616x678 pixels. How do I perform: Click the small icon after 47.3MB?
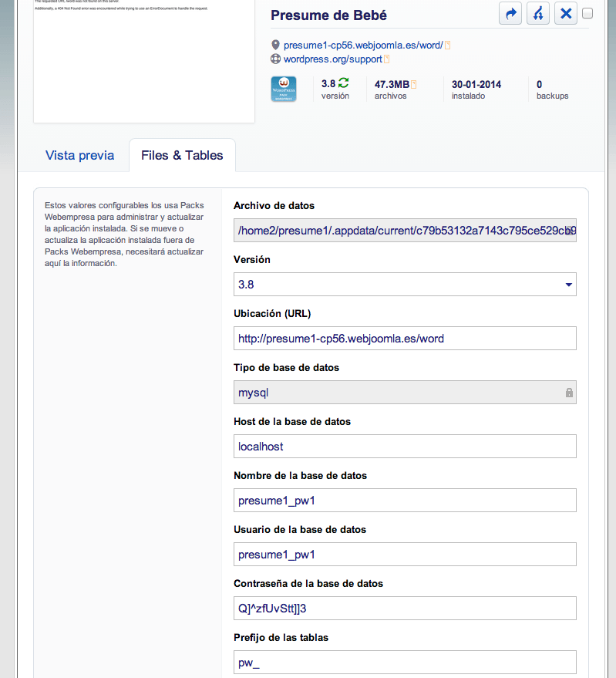(x=414, y=84)
